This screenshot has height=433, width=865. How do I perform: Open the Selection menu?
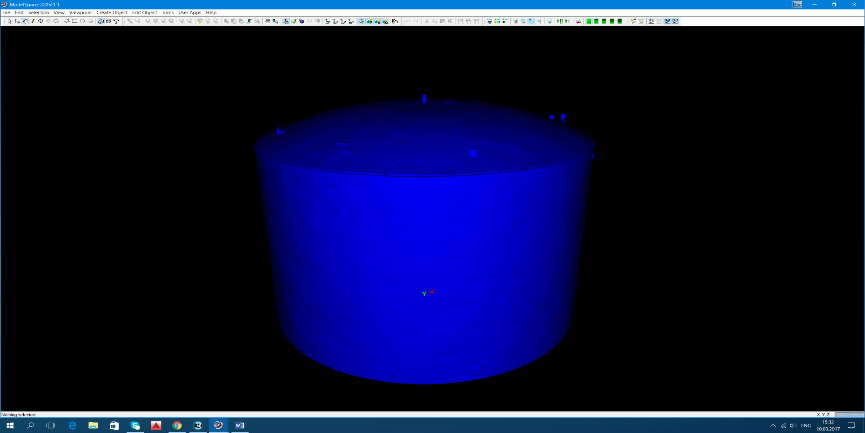pyautogui.click(x=39, y=12)
